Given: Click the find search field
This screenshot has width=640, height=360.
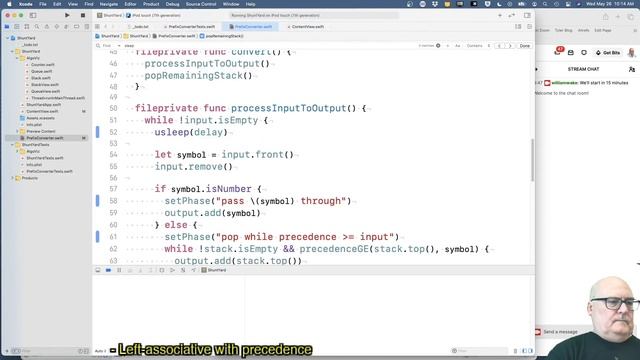Looking at the screenshot, I should click(269, 46).
